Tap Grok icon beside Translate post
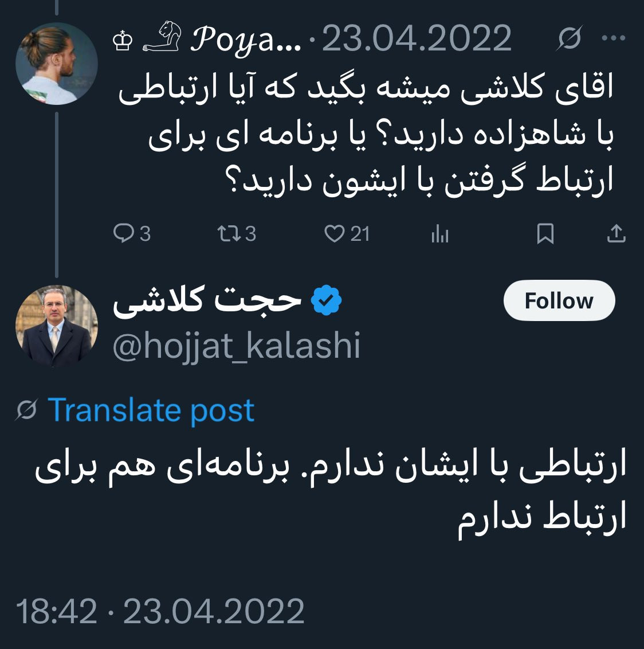This screenshot has width=644, height=649. click(x=27, y=410)
